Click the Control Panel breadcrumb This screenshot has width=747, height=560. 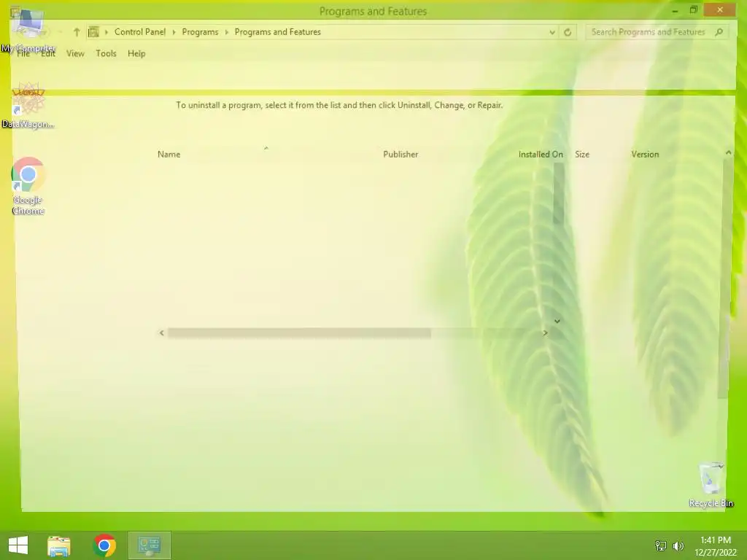point(140,32)
